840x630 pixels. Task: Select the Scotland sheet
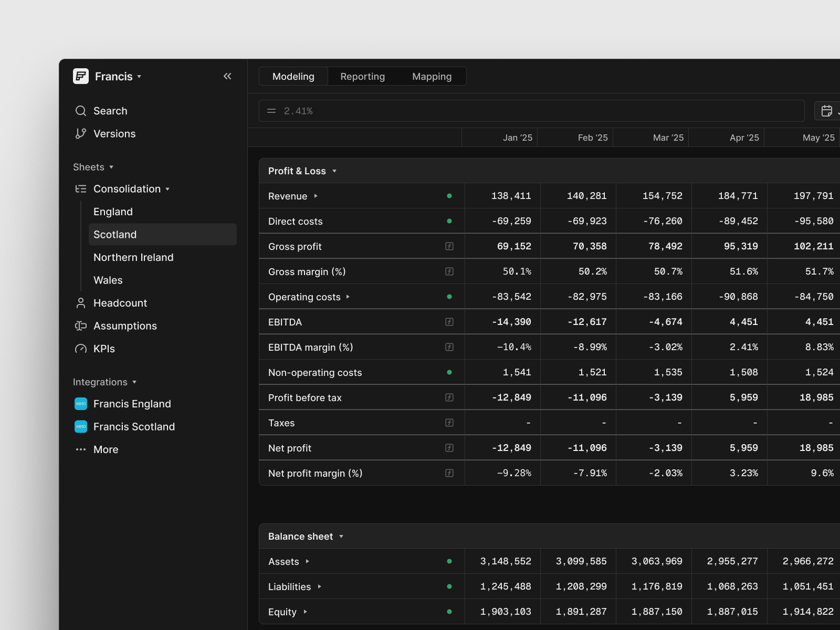point(163,235)
